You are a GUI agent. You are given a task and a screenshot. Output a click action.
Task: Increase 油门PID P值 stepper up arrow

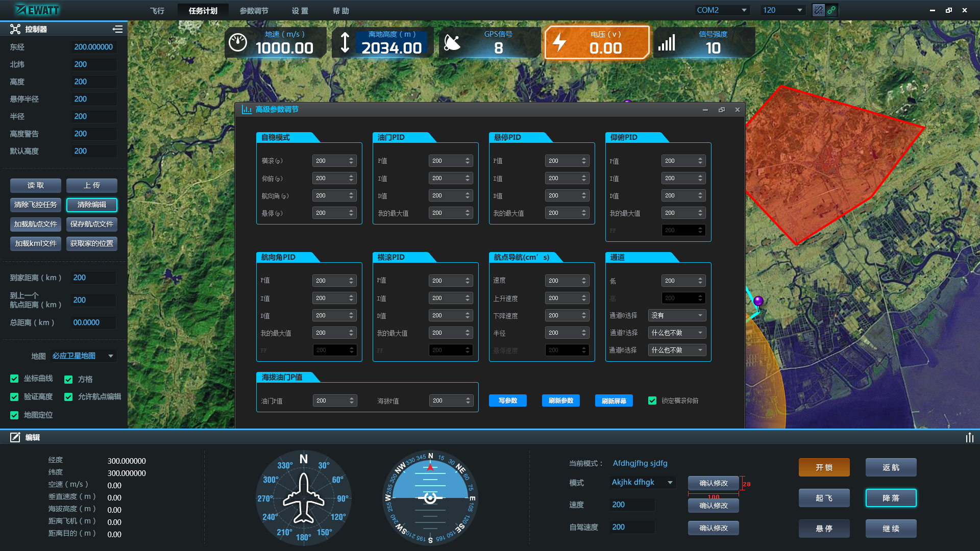point(468,159)
